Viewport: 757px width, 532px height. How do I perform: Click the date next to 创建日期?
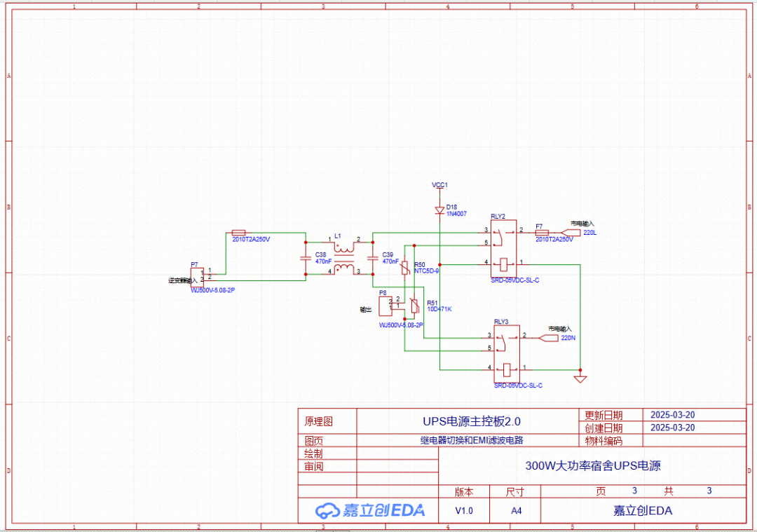(672, 428)
